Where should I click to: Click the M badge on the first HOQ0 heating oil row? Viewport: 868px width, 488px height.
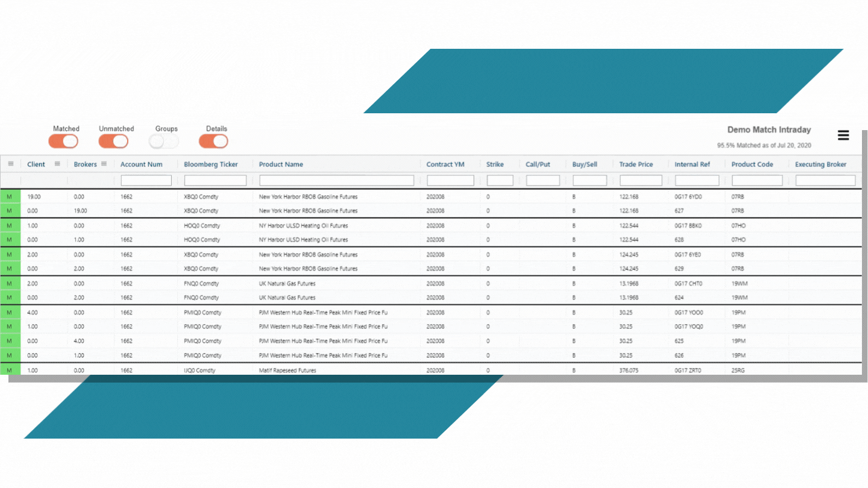click(10, 225)
